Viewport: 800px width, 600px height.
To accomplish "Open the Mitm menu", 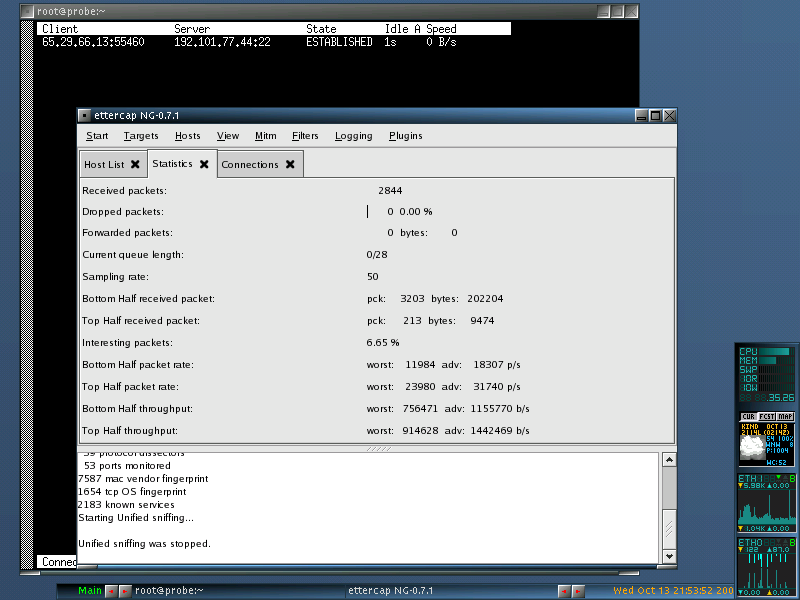I will coord(265,136).
